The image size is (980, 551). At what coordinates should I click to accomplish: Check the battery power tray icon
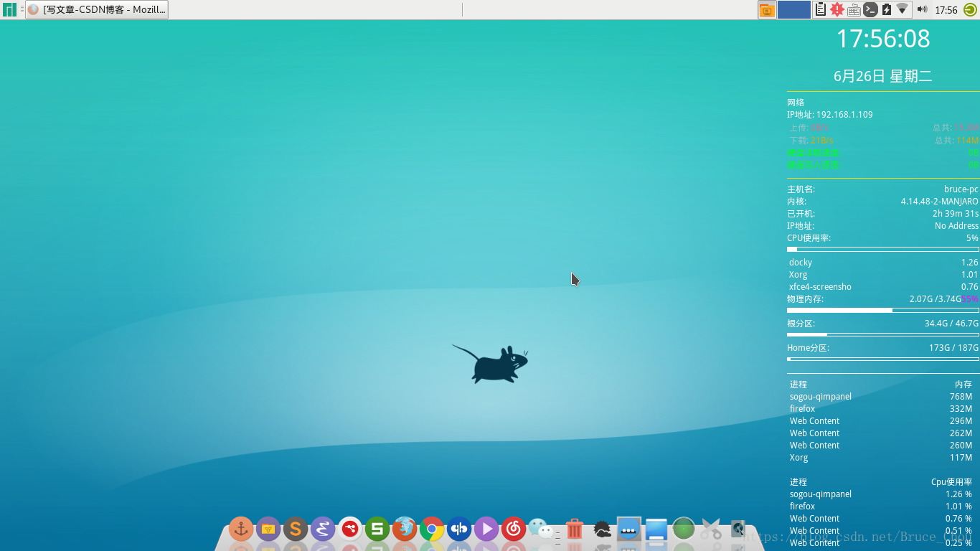[x=886, y=10]
